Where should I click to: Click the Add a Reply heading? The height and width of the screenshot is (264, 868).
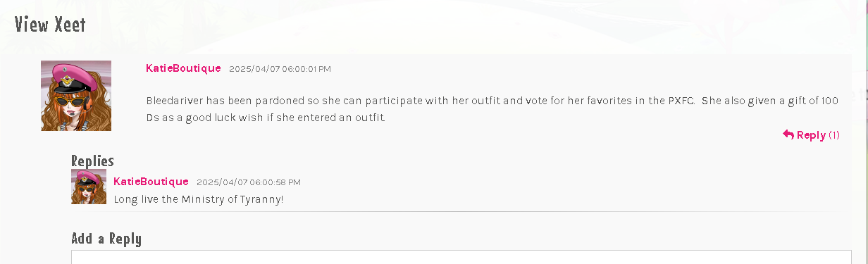106,239
